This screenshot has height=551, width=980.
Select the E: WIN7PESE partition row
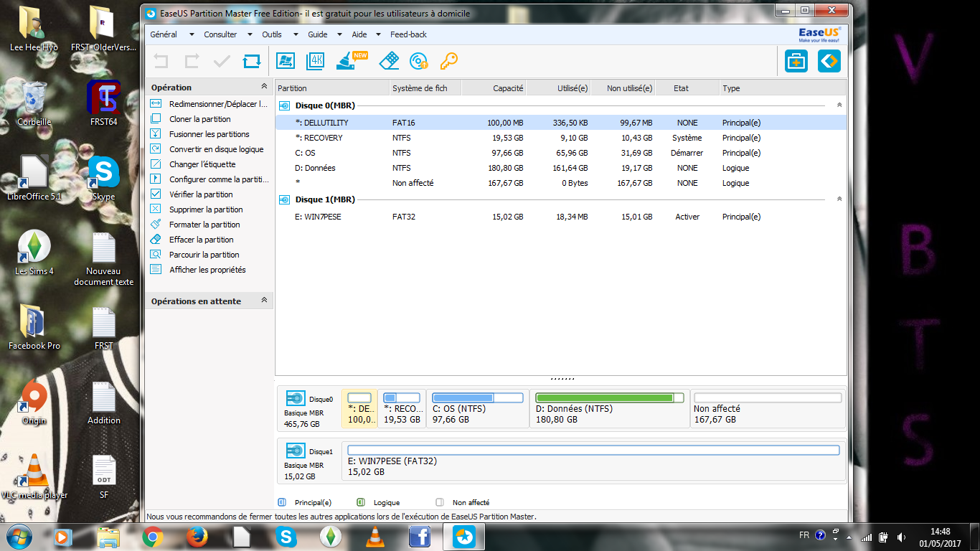560,217
